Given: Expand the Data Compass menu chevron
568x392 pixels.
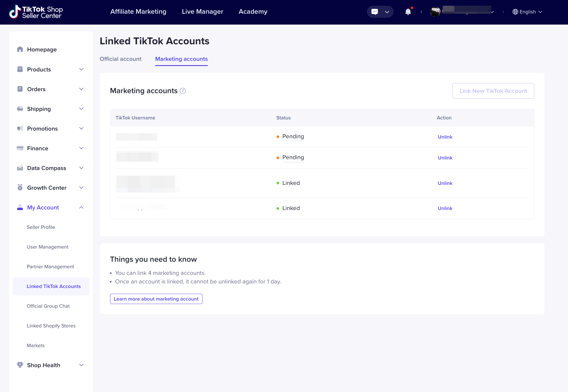Looking at the screenshot, I should click(x=81, y=168).
